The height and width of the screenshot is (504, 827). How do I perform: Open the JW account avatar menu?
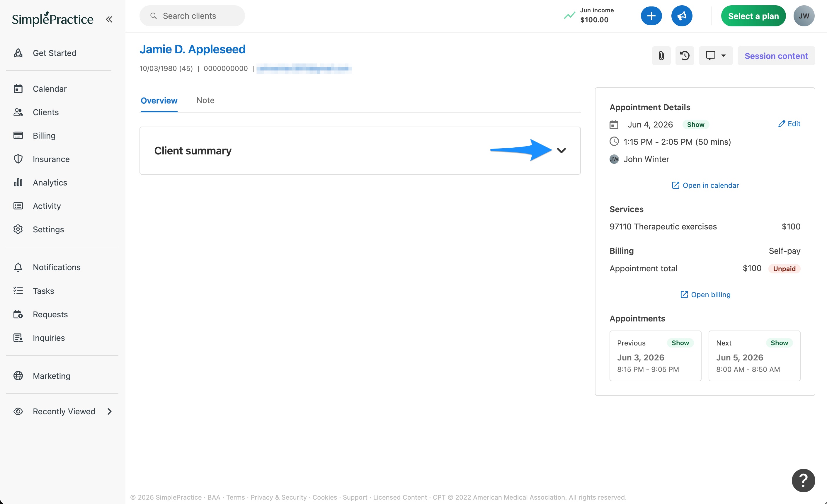point(804,16)
